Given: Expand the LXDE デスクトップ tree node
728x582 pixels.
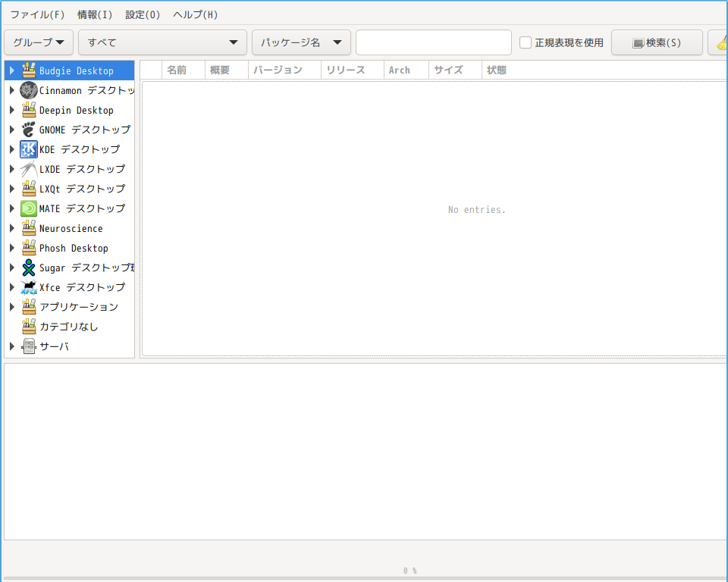Looking at the screenshot, I should [x=12, y=169].
